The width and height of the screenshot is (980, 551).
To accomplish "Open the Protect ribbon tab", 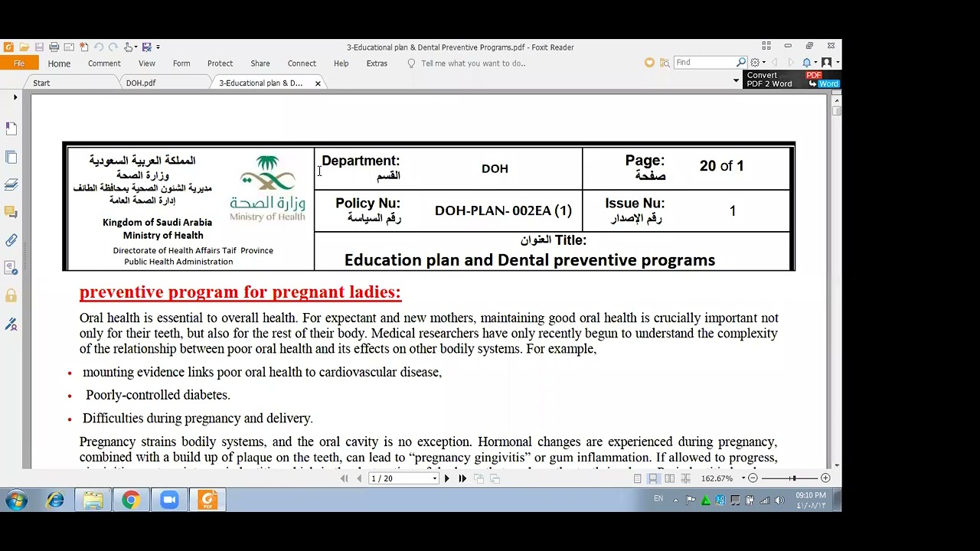I will [x=220, y=64].
